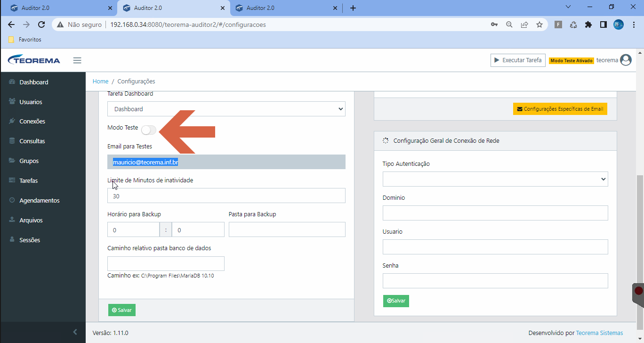
Task: Click the Versão: 1.11.0 footer text
Action: 111,333
